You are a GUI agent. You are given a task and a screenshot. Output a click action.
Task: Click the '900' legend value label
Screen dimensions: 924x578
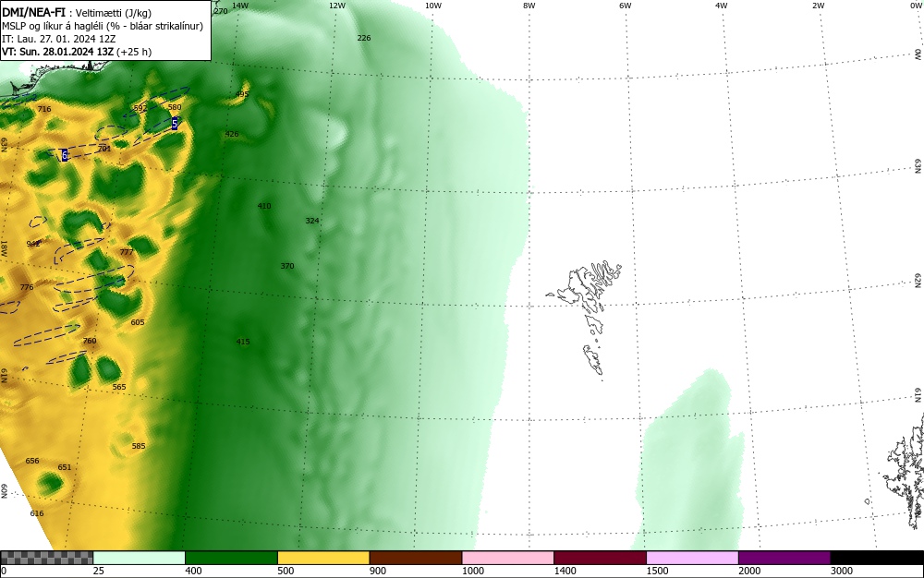click(378, 571)
